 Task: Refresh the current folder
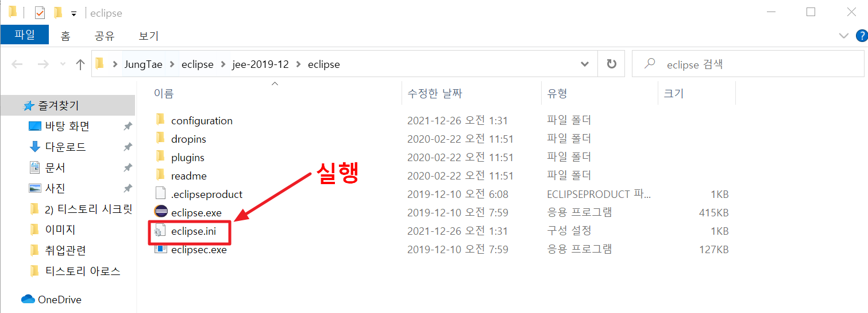(x=611, y=64)
